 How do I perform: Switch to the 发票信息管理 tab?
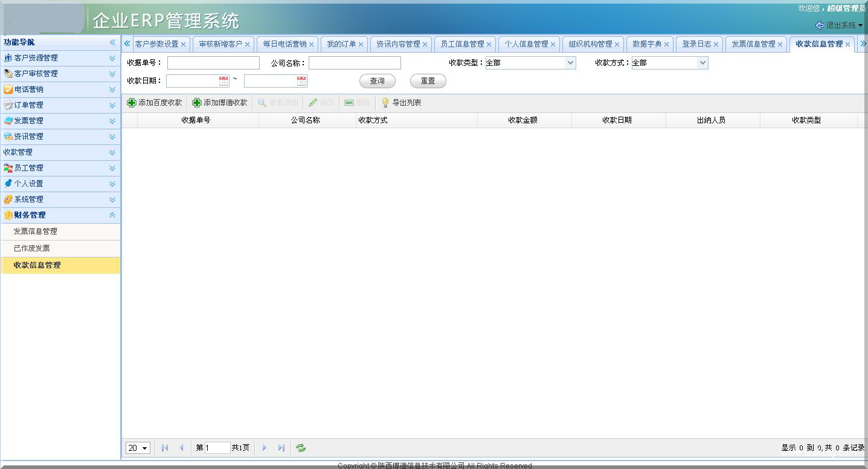[x=752, y=44]
